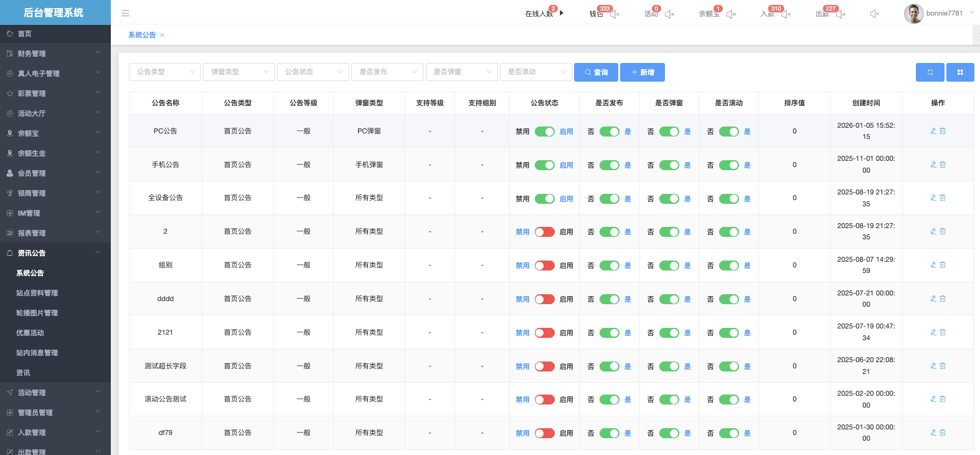Open the 是否发布 filter dropdown
980x455 pixels.
(x=387, y=72)
